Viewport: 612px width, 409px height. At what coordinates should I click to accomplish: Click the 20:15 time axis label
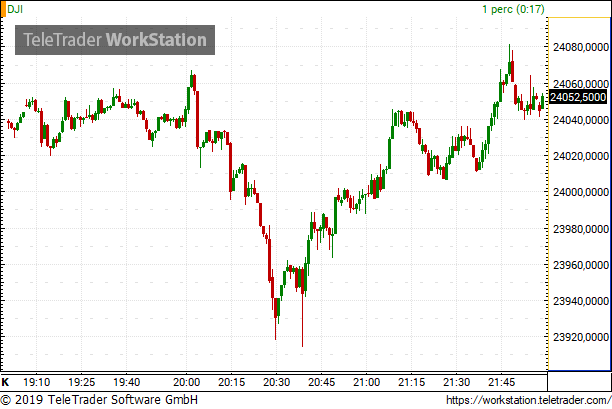pyautogui.click(x=231, y=382)
